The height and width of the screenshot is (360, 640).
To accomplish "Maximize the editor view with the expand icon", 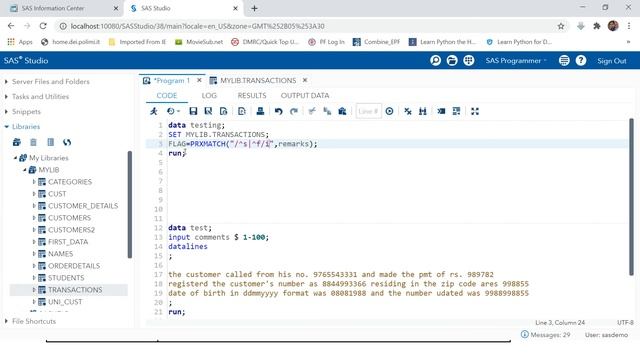I will [475, 111].
